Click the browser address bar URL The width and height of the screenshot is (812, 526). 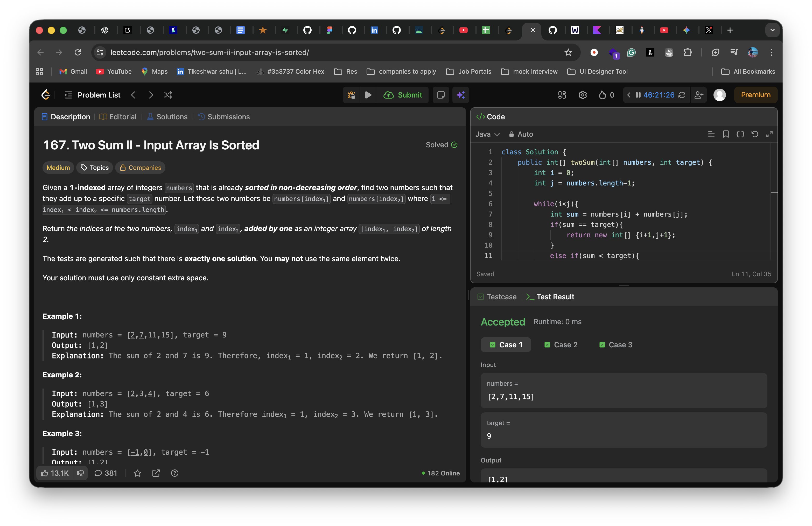tap(209, 52)
